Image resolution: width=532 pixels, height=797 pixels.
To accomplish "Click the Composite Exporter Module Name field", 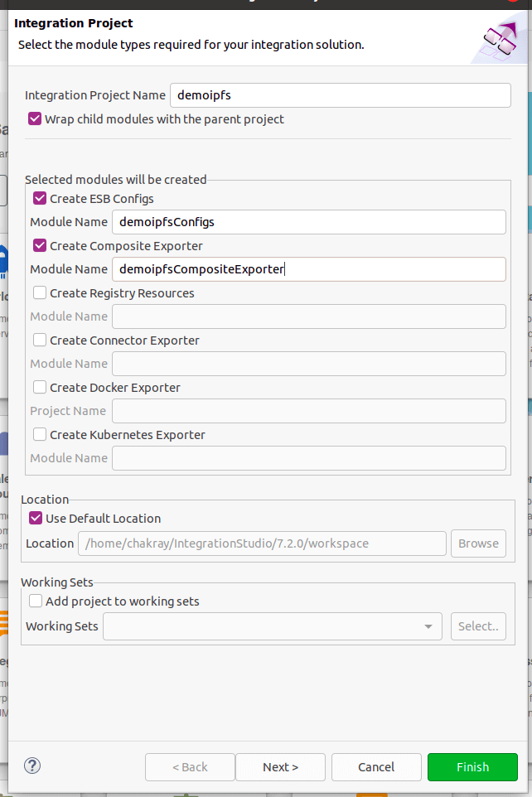I will (x=308, y=269).
